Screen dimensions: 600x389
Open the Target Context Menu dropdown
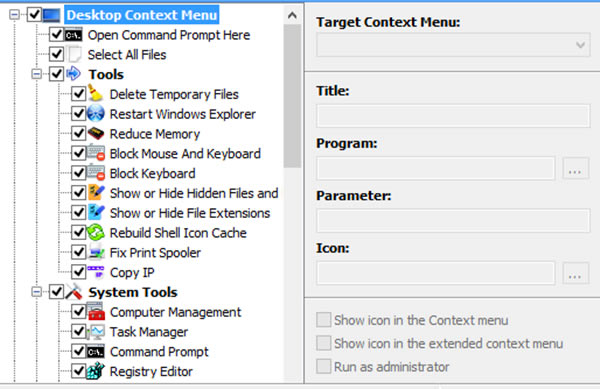click(x=453, y=45)
